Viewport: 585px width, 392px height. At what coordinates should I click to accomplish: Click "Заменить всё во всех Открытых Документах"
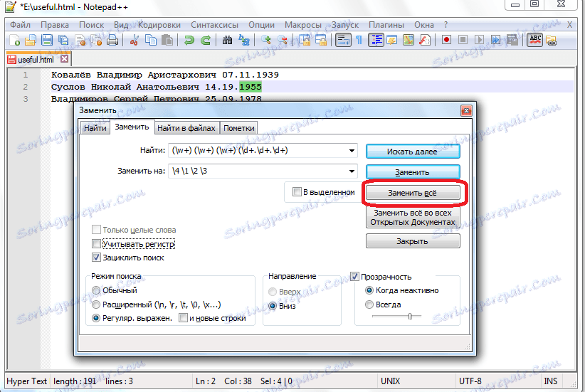[413, 217]
